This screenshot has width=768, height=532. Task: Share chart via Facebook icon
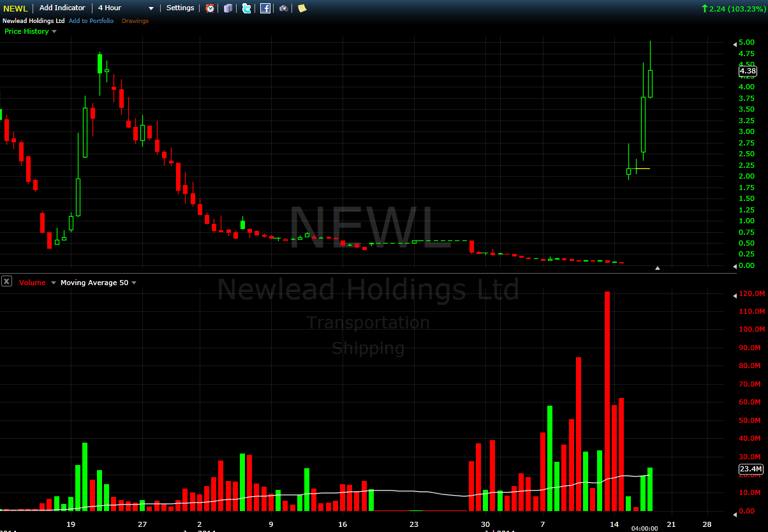tap(265, 8)
